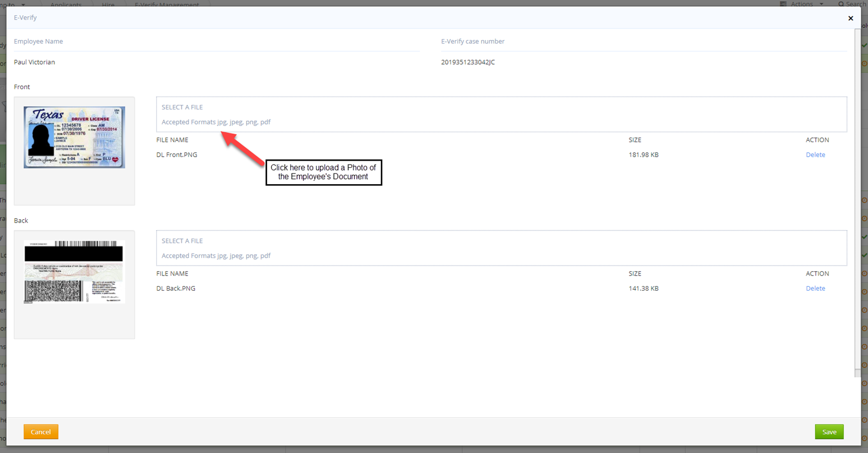Open the Back document file upload area
The image size is (868, 453).
coord(501,248)
